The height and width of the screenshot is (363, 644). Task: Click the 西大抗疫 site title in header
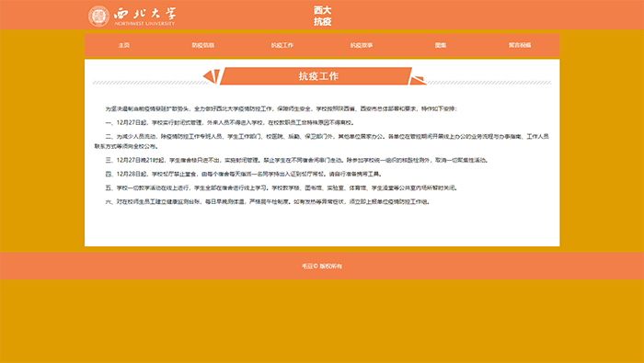(x=322, y=16)
